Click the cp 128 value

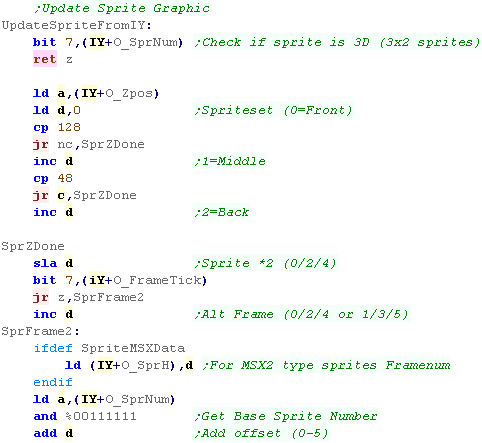(x=69, y=127)
